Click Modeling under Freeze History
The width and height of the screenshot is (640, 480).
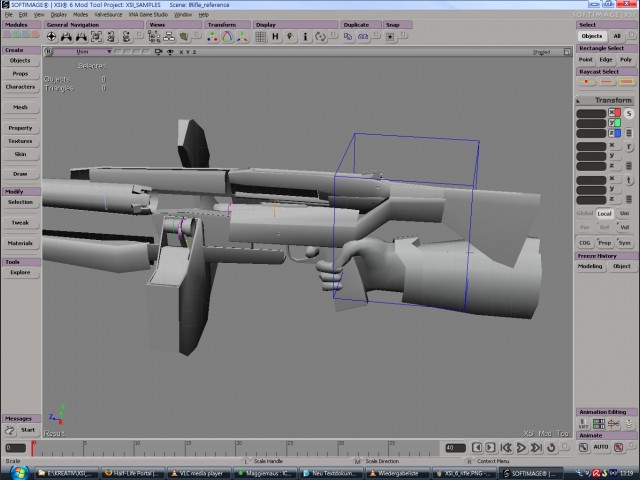coord(590,266)
